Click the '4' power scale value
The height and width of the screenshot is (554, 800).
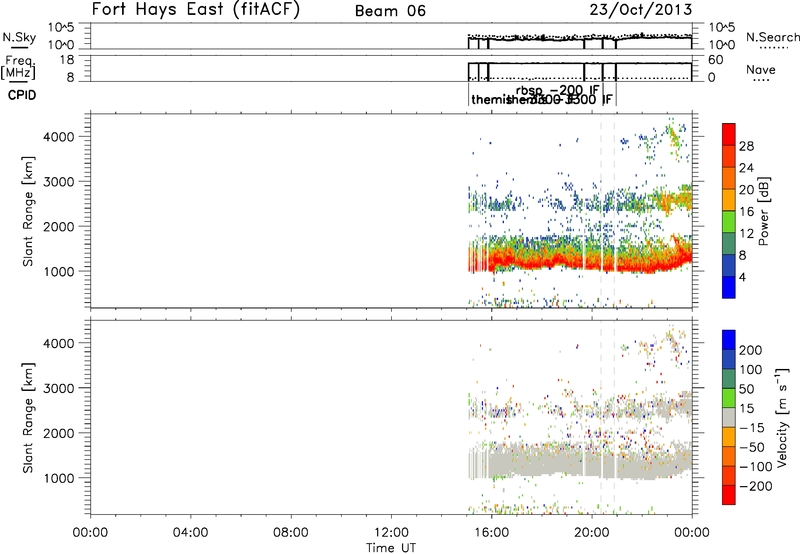pos(742,277)
